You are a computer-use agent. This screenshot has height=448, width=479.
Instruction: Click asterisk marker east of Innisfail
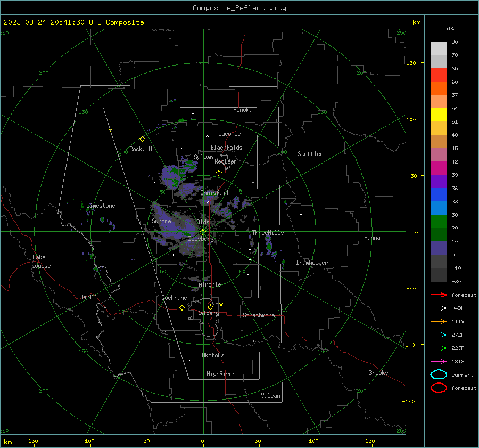pyautogui.click(x=253, y=183)
